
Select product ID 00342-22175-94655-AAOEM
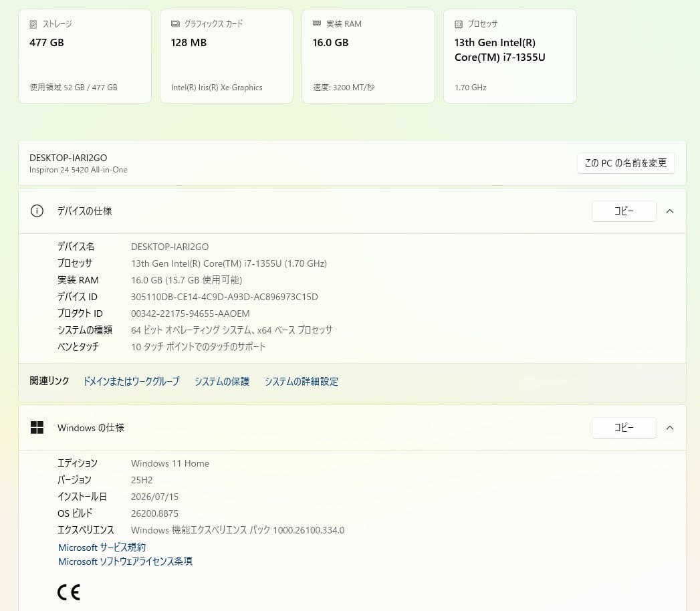pos(190,314)
